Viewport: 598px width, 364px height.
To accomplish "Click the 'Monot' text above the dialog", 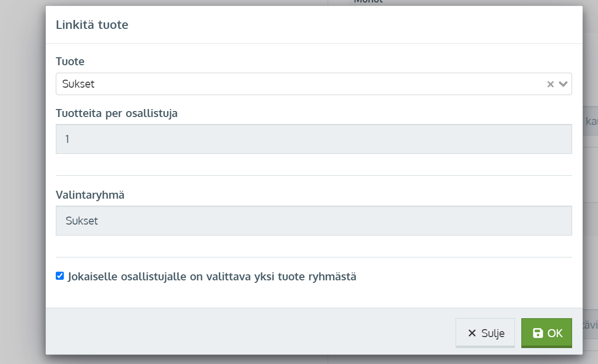I will (x=368, y=2).
